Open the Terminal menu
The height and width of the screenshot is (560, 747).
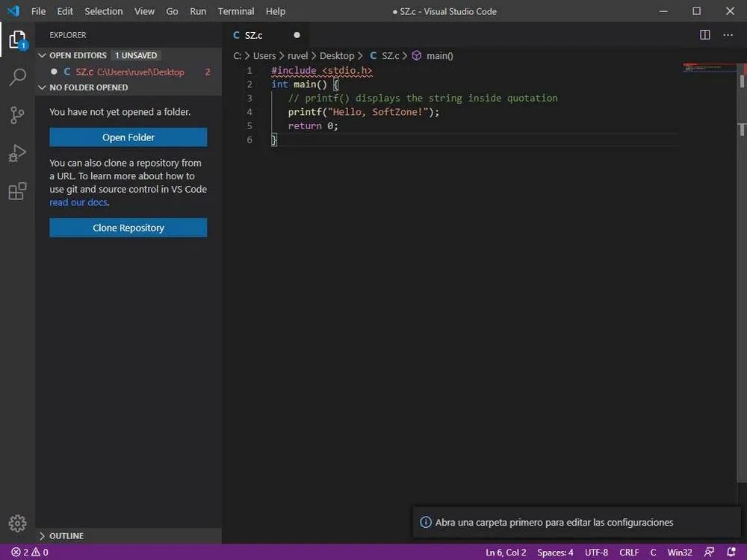click(235, 11)
